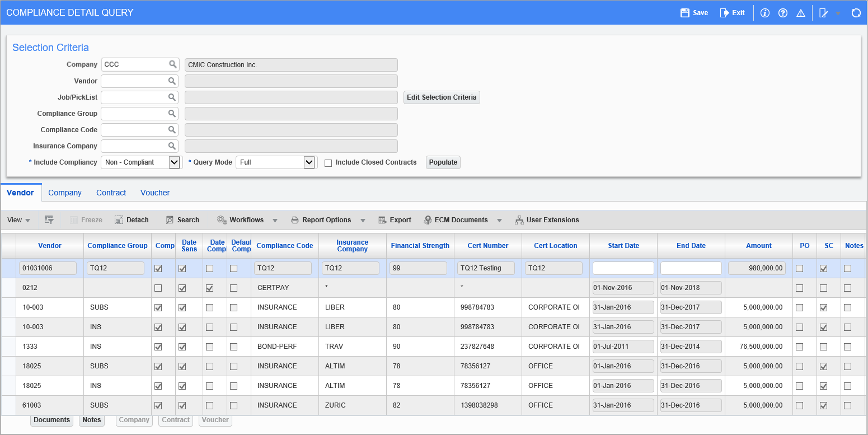Image resolution: width=868 pixels, height=435 pixels.
Task: Click the Export icon on the grid toolbar
Action: pos(395,219)
